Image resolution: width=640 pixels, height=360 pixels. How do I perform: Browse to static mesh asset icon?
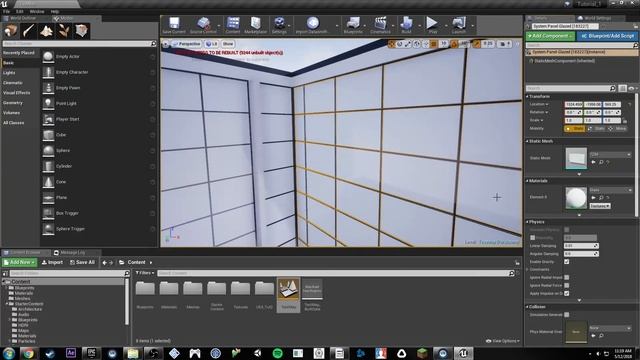(601, 162)
